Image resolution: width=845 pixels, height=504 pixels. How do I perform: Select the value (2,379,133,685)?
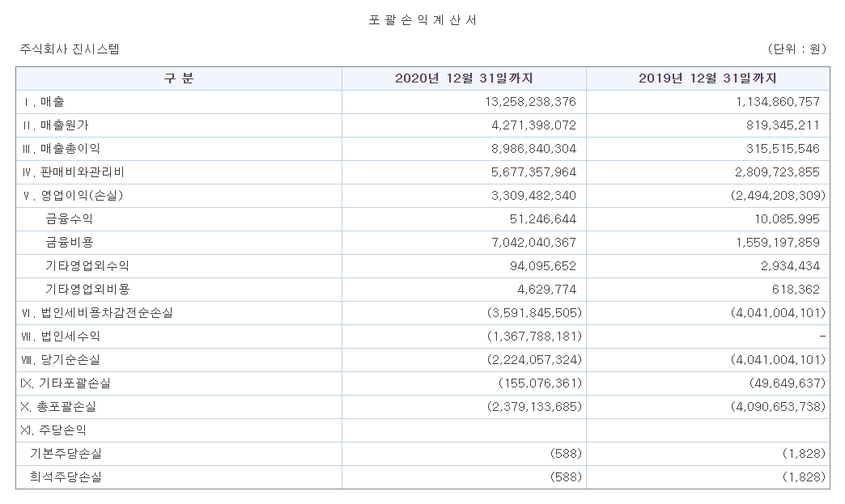534,407
